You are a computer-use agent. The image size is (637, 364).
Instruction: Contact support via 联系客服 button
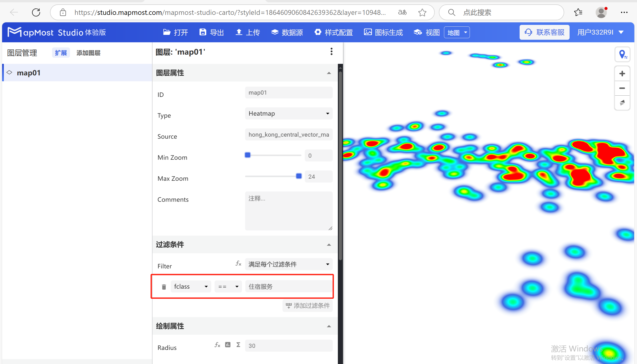click(x=544, y=32)
